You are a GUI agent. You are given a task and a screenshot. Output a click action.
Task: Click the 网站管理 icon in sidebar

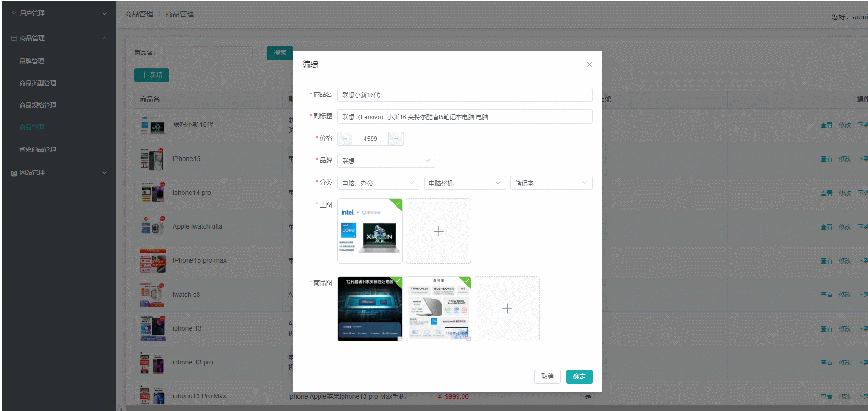[x=14, y=173]
